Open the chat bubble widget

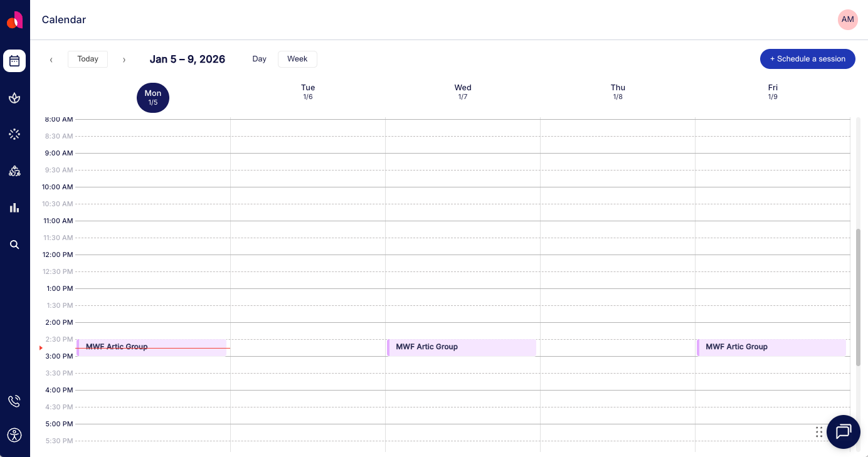point(843,432)
